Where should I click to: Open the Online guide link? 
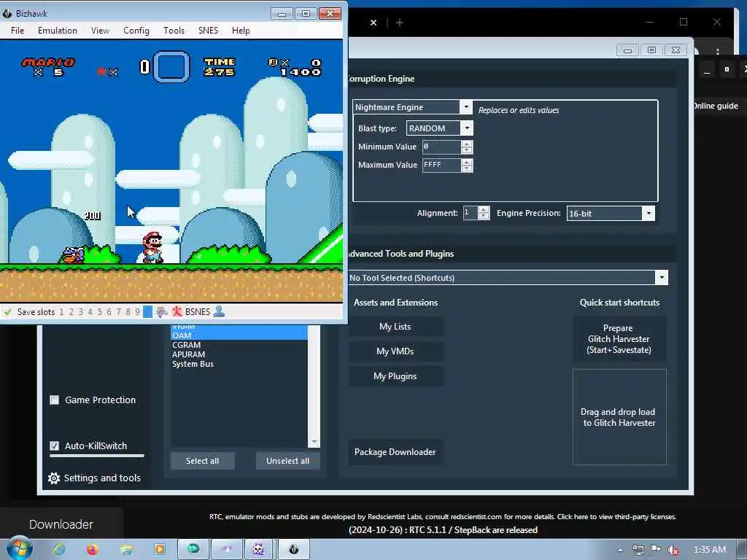pyautogui.click(x=715, y=106)
